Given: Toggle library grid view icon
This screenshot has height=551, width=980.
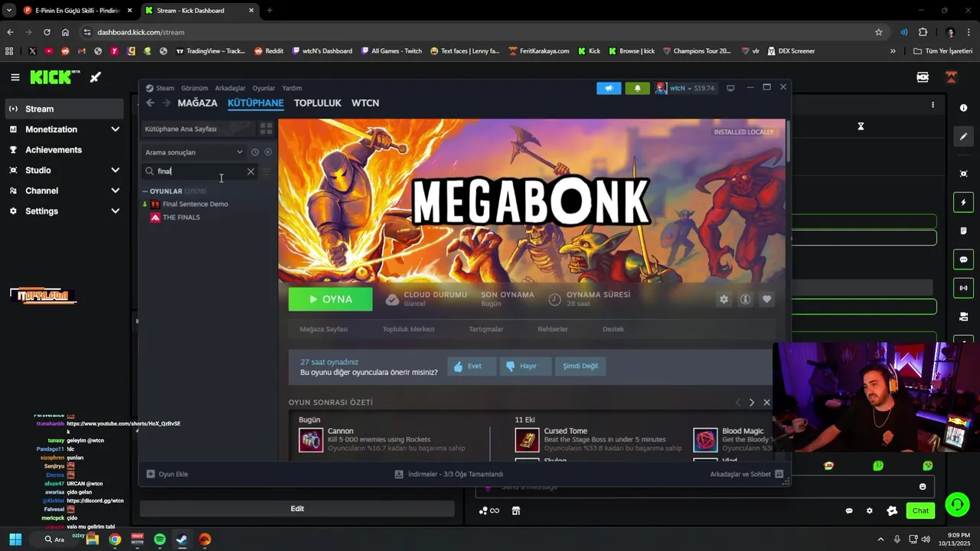Looking at the screenshot, I should point(266,129).
